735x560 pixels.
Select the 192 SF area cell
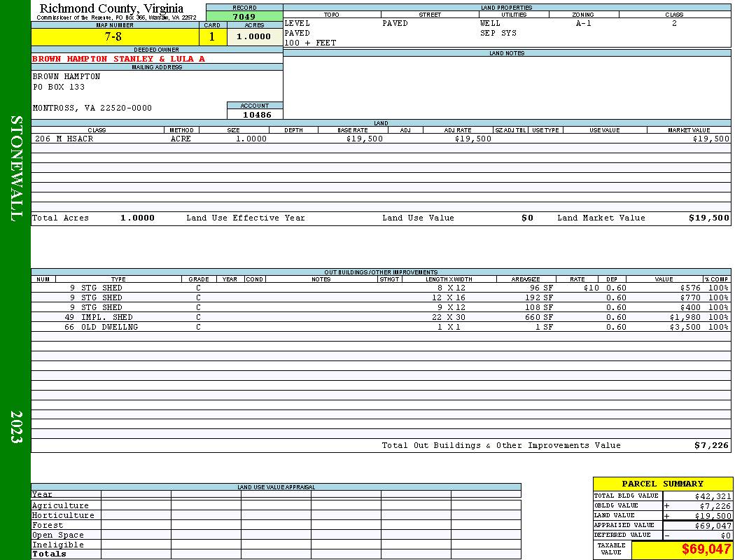(x=539, y=298)
